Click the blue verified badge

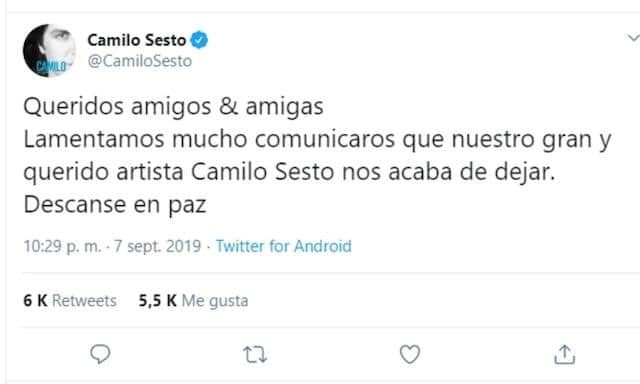coord(199,40)
